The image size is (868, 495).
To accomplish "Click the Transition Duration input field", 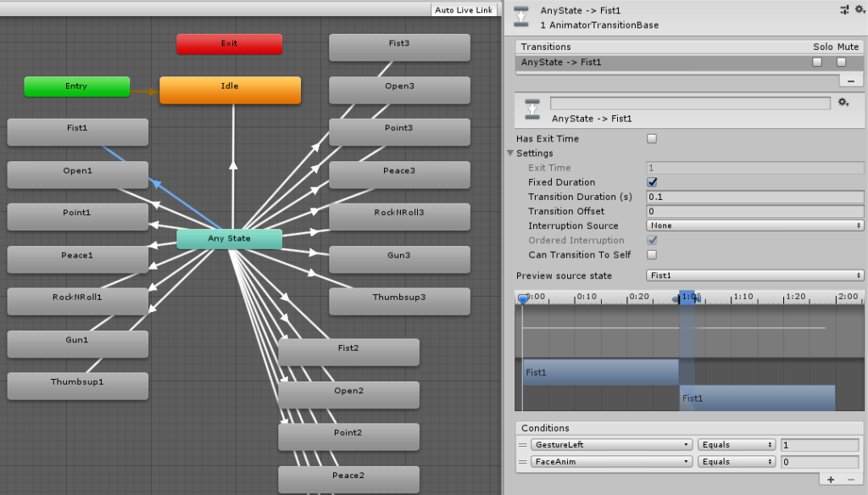I will click(754, 197).
